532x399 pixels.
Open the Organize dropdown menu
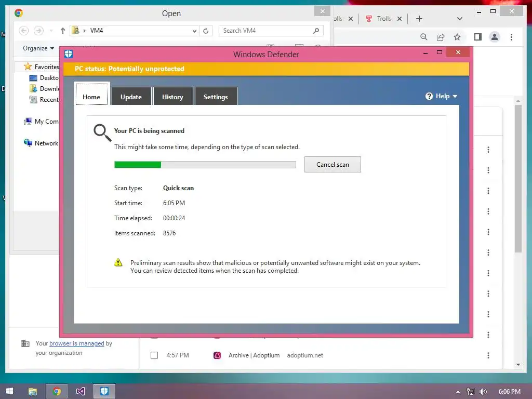[38, 48]
